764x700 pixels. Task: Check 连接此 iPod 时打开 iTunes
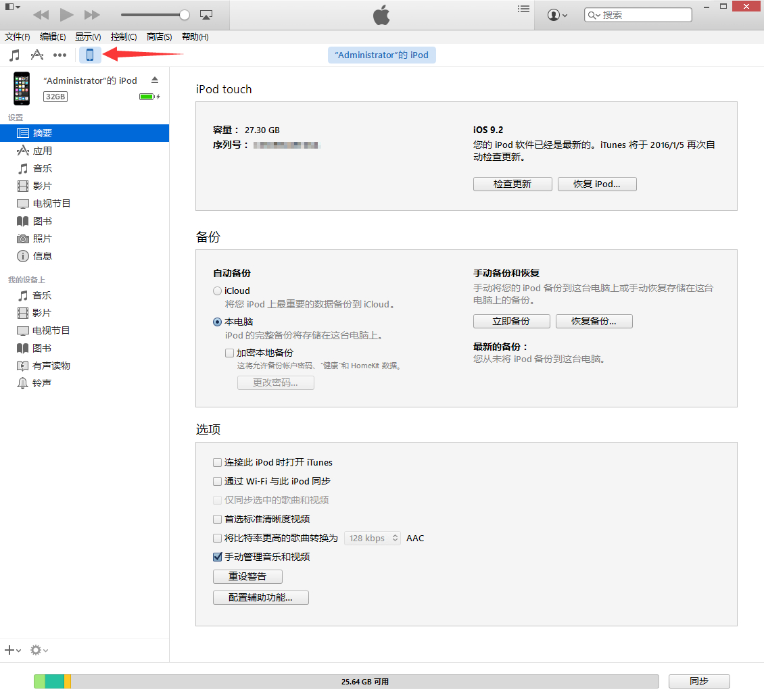217,462
